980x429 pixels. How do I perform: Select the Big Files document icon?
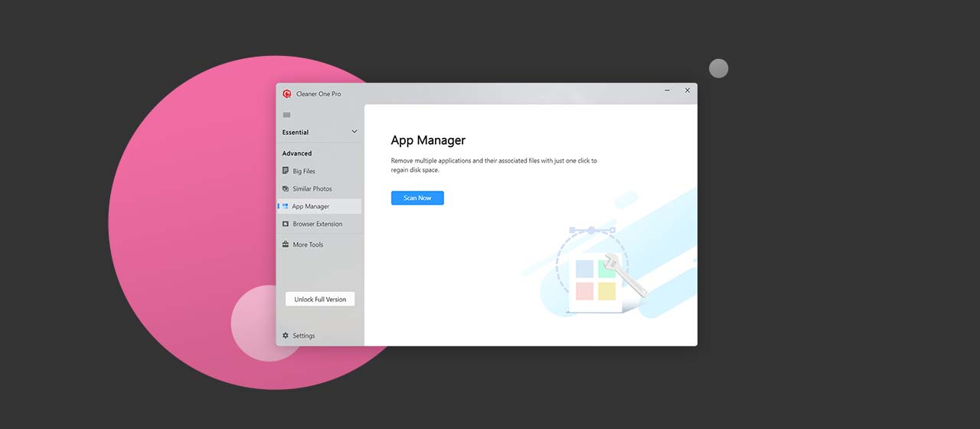(x=286, y=171)
